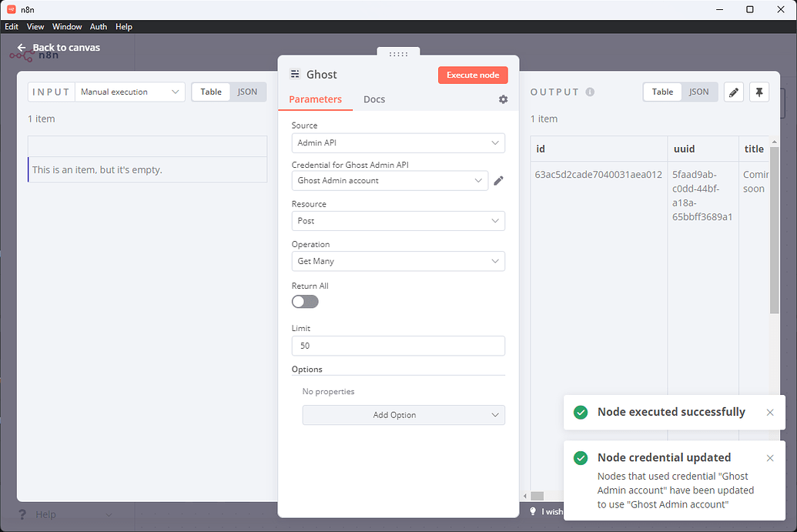Viewport: 797px width, 532px height.
Task: Pin the output data using the pin icon
Action: [759, 92]
